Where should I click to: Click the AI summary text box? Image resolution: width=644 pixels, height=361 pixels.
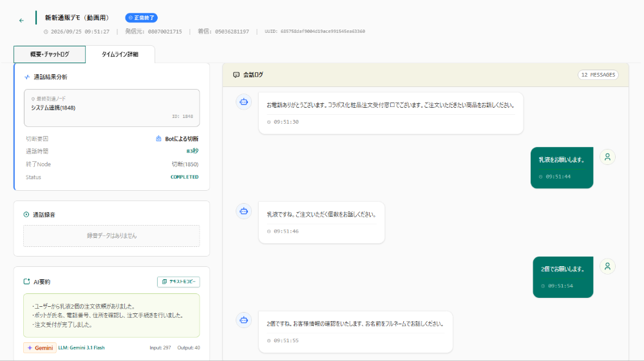[111, 315]
